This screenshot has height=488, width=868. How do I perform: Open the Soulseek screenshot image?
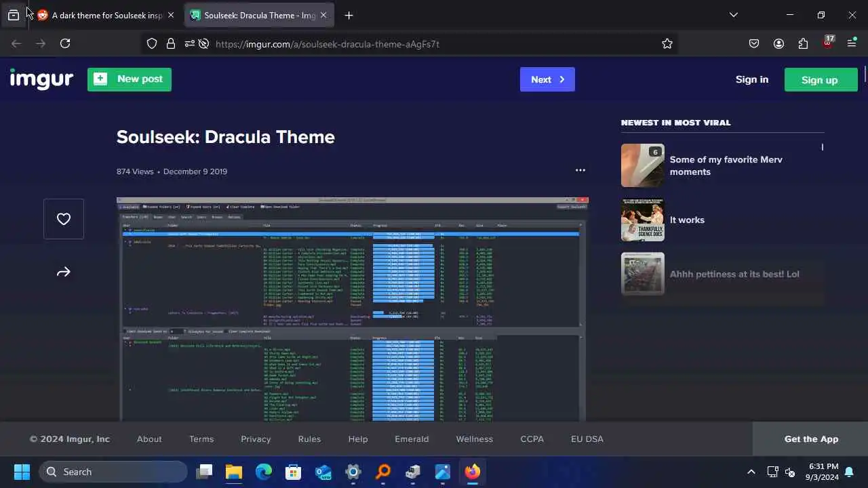coord(353,310)
